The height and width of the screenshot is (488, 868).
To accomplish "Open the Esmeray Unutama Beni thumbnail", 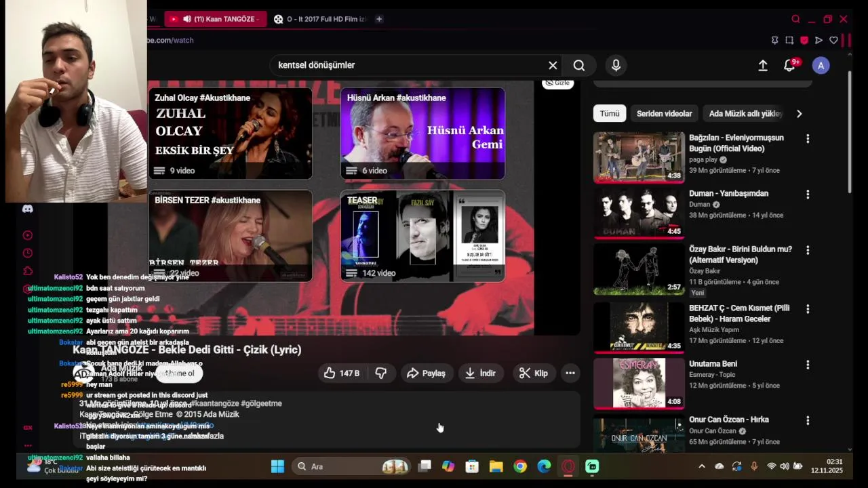I will (639, 383).
